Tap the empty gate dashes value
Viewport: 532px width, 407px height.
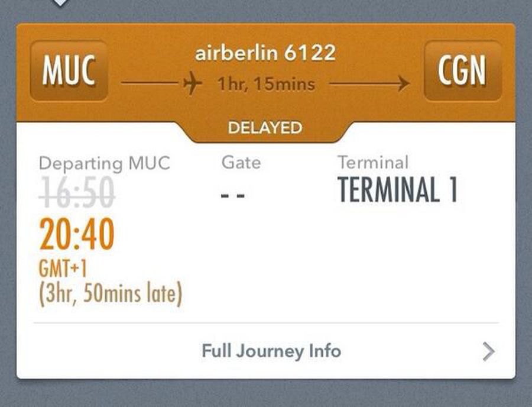233,195
